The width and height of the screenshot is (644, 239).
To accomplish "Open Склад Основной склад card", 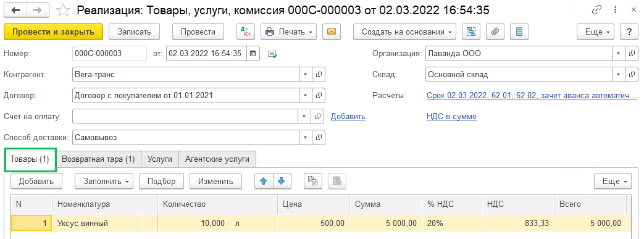I will click(x=631, y=74).
